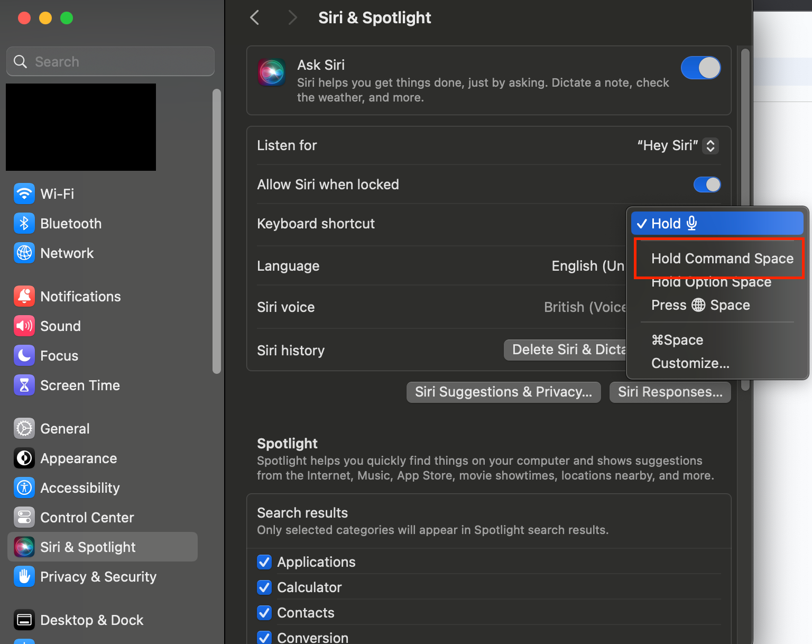The height and width of the screenshot is (644, 812).
Task: Open Notifications bell icon
Action: coord(24,297)
